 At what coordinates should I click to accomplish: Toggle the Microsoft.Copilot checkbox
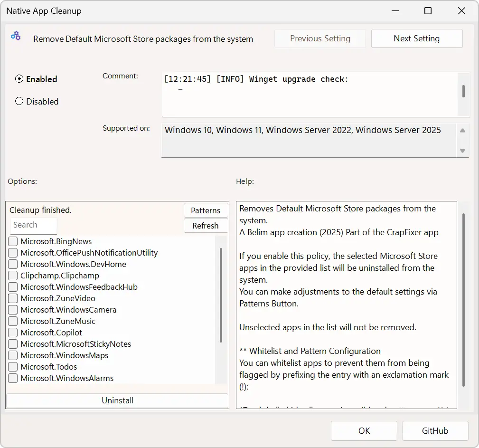(x=13, y=333)
